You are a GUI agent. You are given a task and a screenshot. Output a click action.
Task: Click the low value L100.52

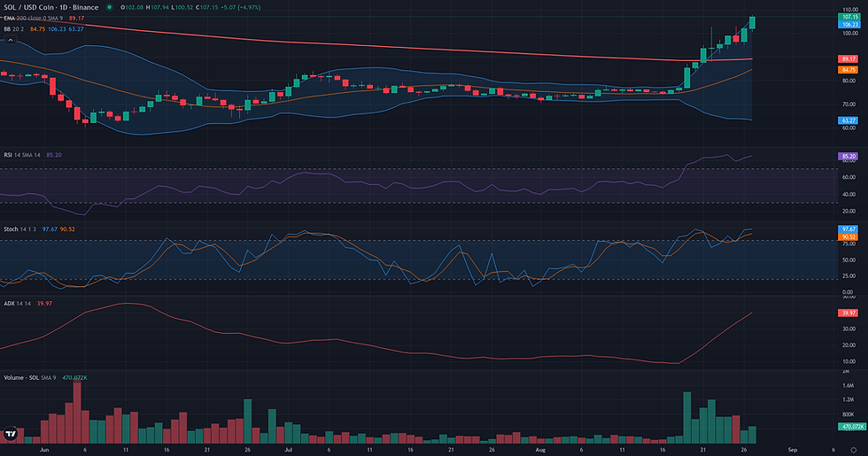(x=181, y=7)
